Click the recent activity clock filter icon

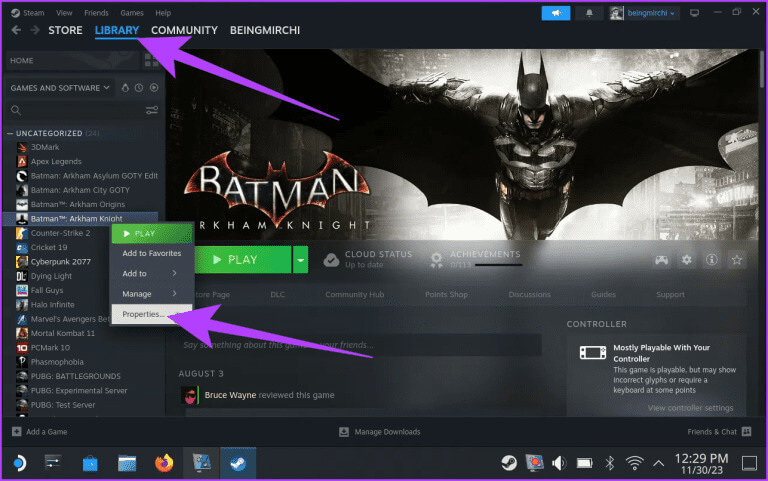tap(139, 88)
